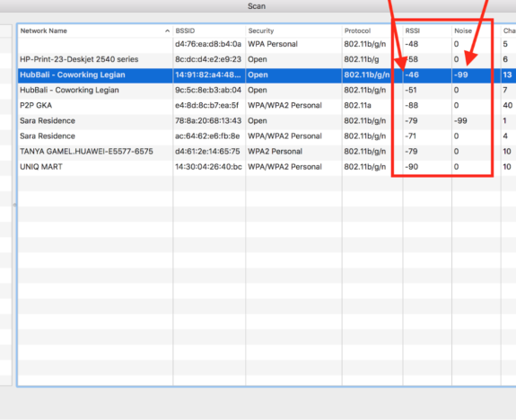Image resolution: width=516 pixels, height=420 pixels.
Task: Click Noise value -99 of Sara Residence
Action: (x=460, y=121)
